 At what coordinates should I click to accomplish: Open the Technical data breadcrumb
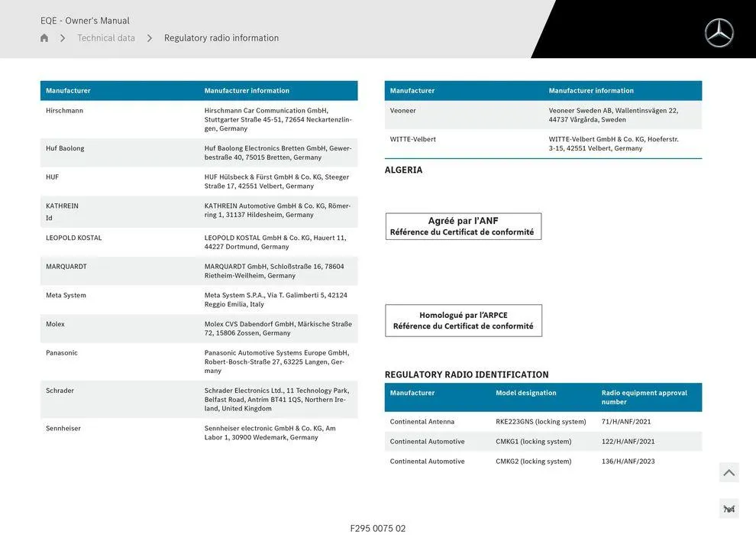point(106,38)
